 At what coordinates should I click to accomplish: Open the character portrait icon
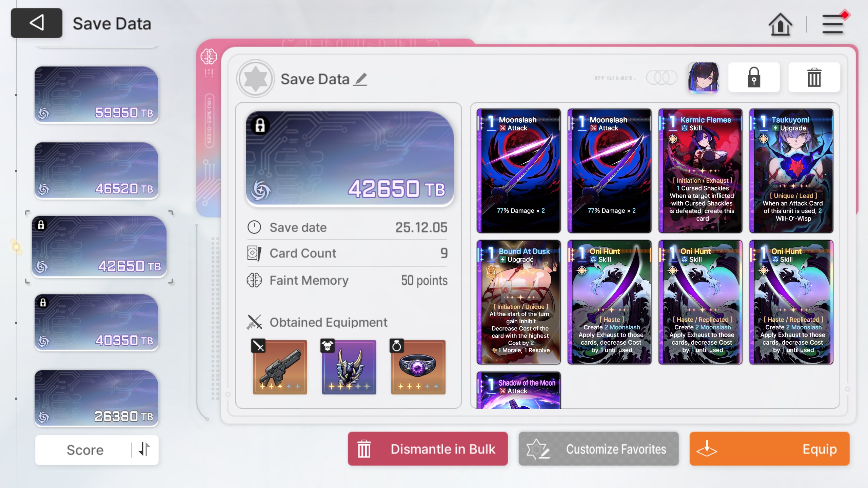pos(704,77)
